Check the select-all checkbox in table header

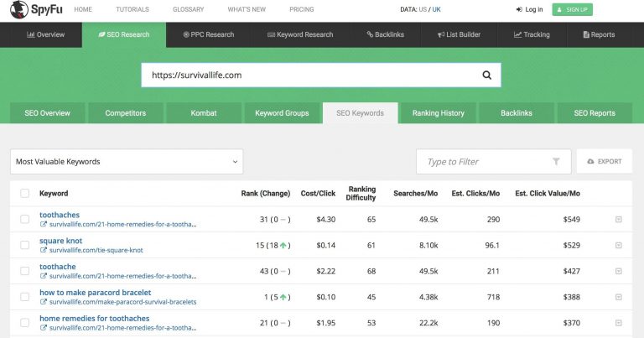point(24,194)
